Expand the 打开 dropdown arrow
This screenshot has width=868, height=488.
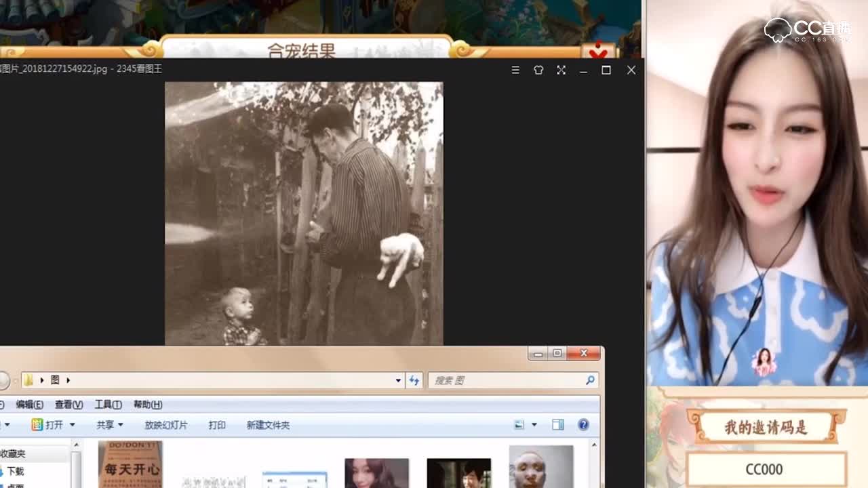[71, 425]
